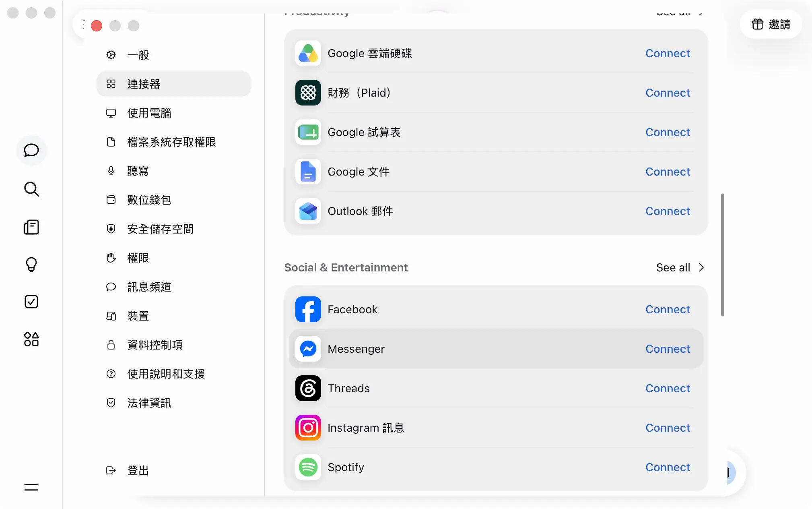Open the shapes apps icon in left rail
This screenshot has height=509, width=812.
pyautogui.click(x=31, y=339)
